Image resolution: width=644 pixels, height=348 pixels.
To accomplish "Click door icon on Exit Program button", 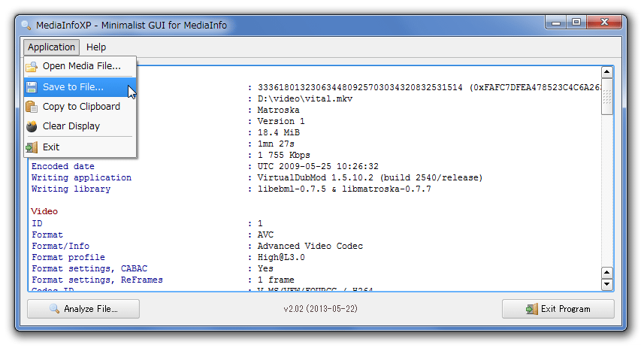I will tap(532, 309).
